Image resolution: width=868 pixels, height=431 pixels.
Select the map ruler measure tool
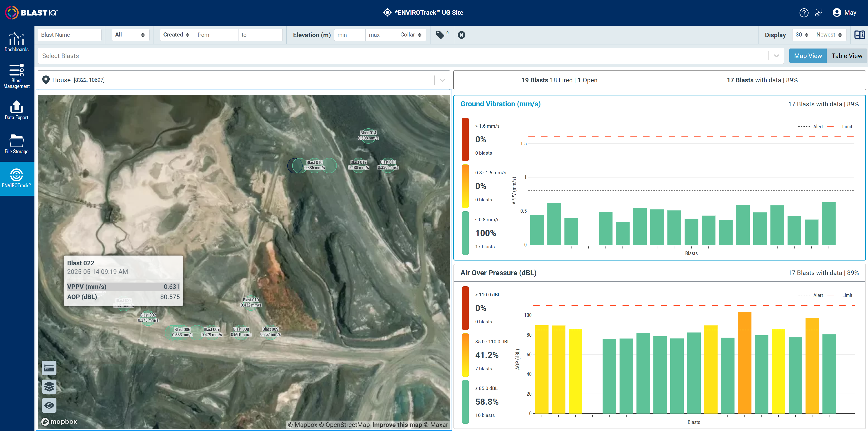49,368
